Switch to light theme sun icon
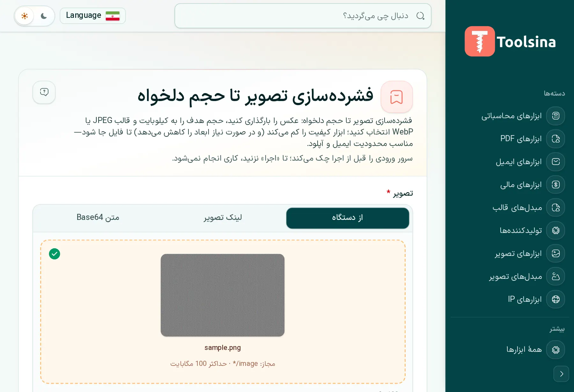This screenshot has height=392, width=574. [x=25, y=16]
